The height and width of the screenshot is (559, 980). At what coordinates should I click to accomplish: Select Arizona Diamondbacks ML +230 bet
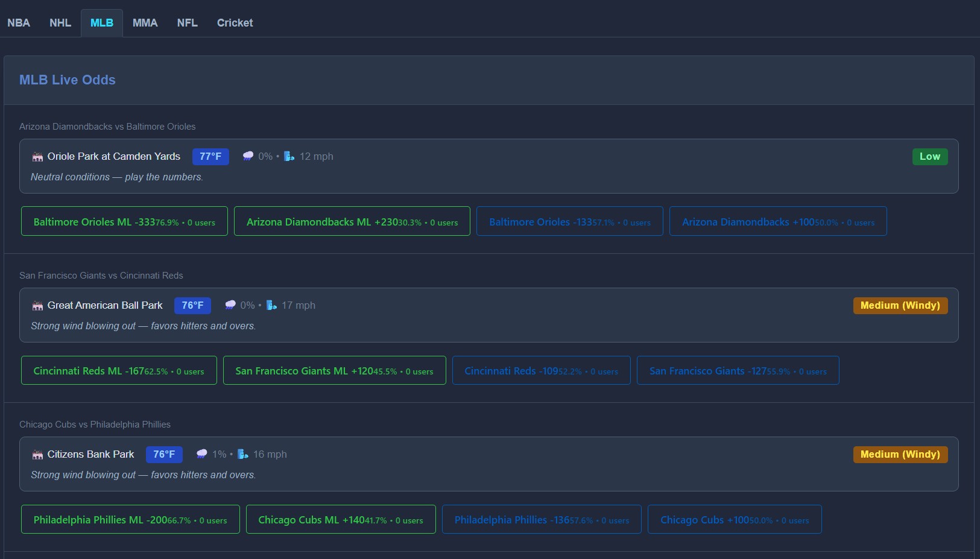352,221
